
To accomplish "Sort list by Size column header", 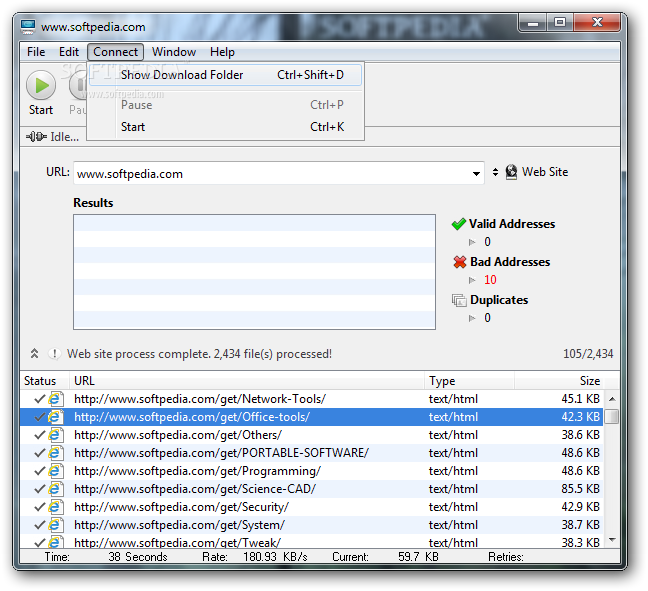I will [559, 381].
